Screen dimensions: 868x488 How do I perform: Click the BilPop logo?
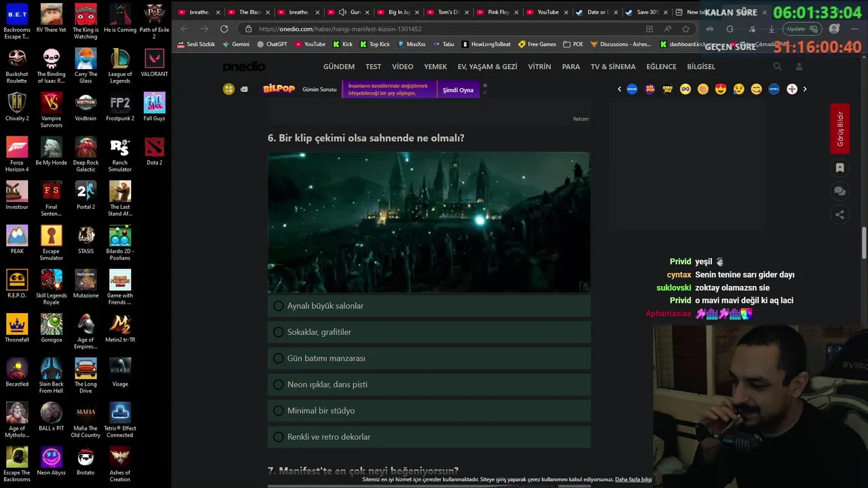(x=279, y=89)
